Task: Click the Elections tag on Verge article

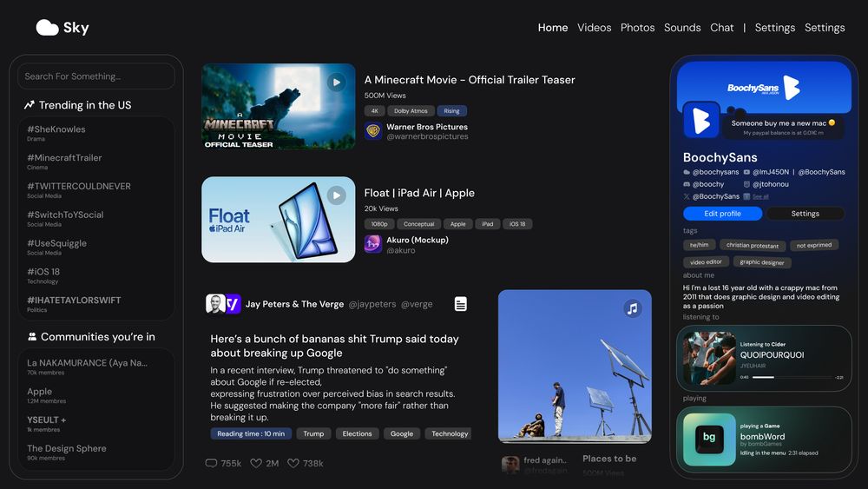Action: (357, 433)
